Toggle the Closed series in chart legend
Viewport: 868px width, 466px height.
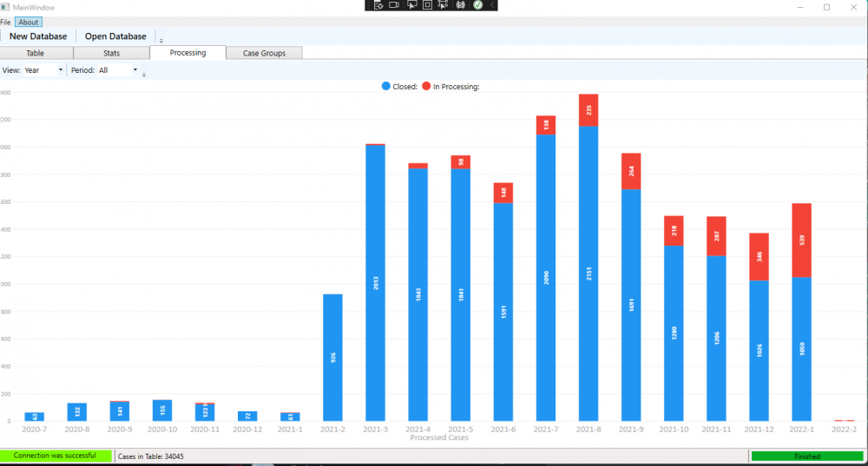click(399, 86)
